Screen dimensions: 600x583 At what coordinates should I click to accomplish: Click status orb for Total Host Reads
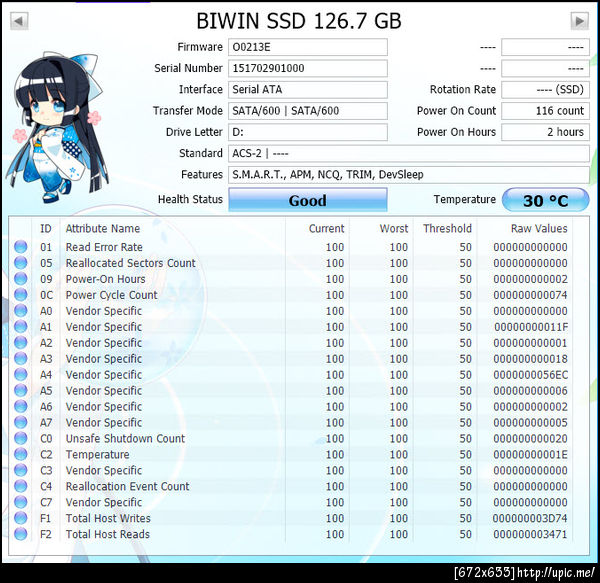21,534
